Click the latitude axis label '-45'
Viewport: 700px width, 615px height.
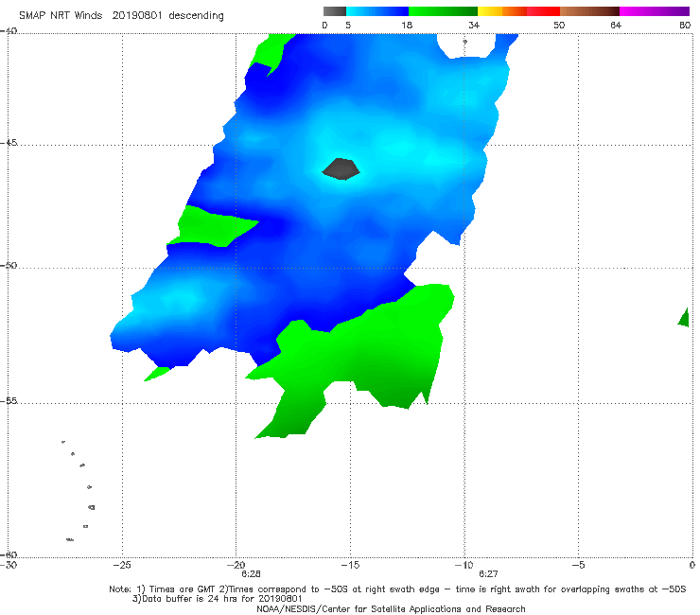(9, 143)
